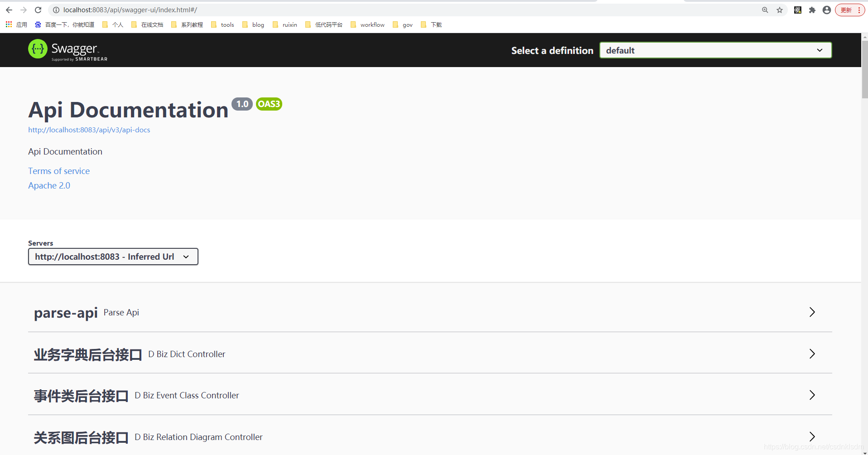Click the address bar URL field

click(408, 10)
